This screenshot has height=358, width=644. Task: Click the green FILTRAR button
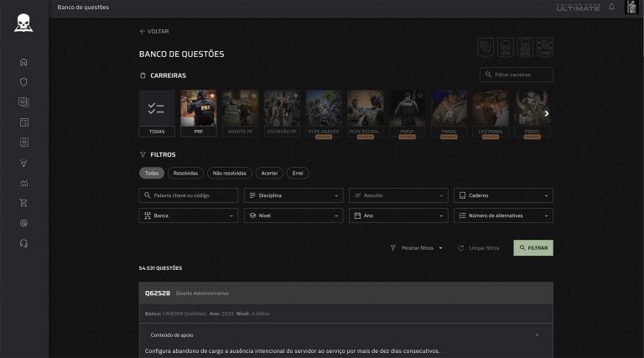tap(532, 248)
